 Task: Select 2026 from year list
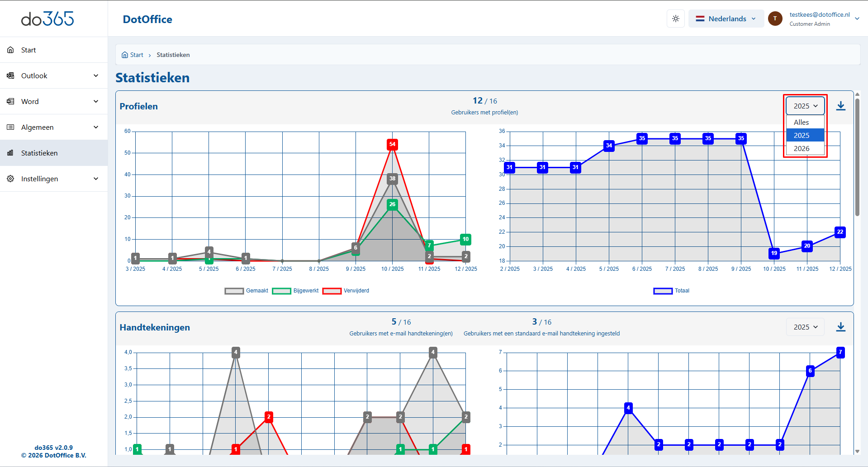point(802,148)
